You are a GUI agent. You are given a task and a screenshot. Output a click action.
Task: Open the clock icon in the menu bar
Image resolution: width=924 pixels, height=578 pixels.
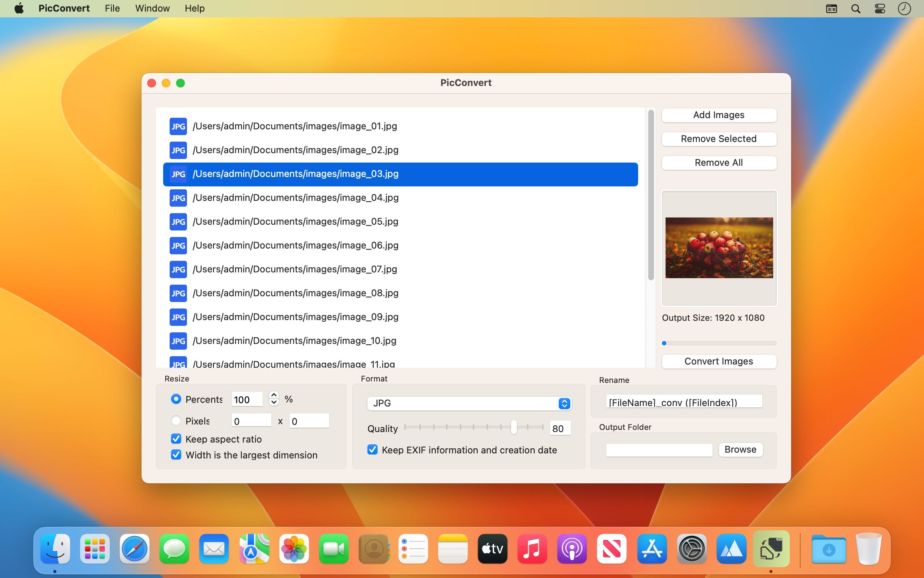pos(904,8)
